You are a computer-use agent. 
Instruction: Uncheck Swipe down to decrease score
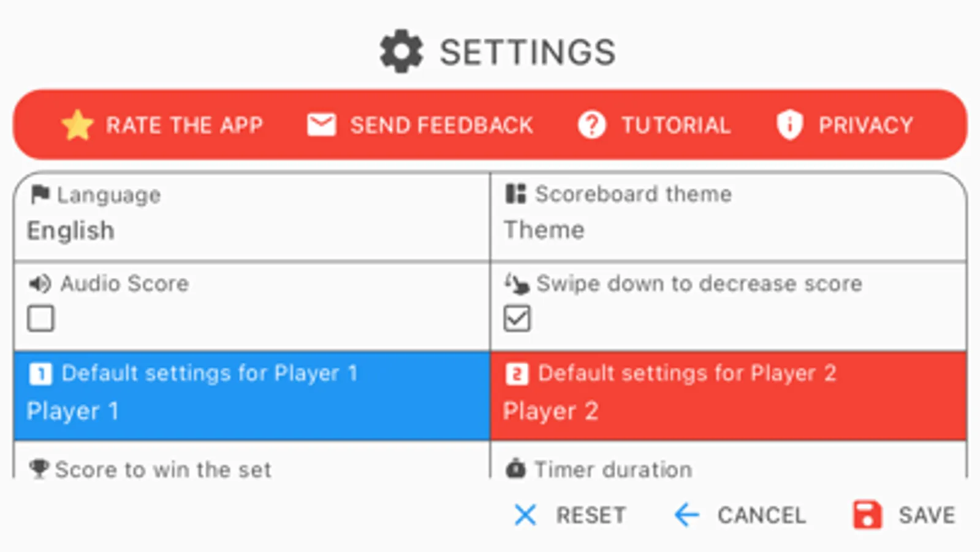click(517, 318)
